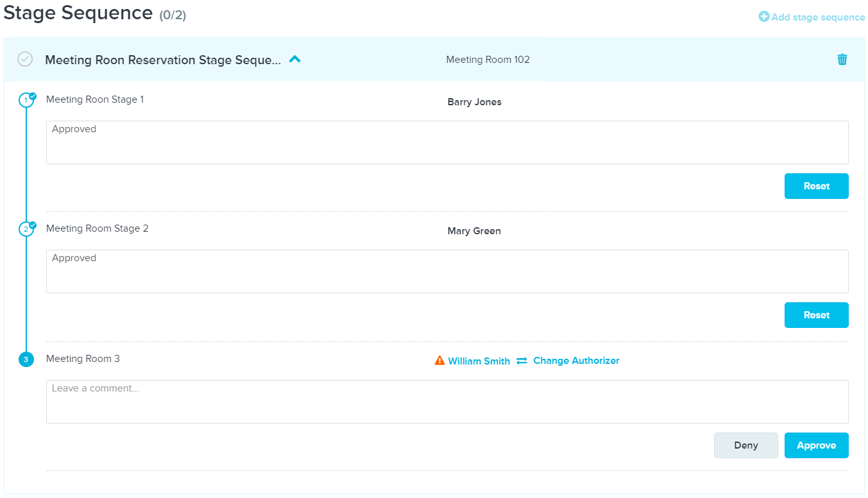Image resolution: width=868 pixels, height=498 pixels.
Task: Click the Mary Green authorizer name
Action: tap(474, 231)
